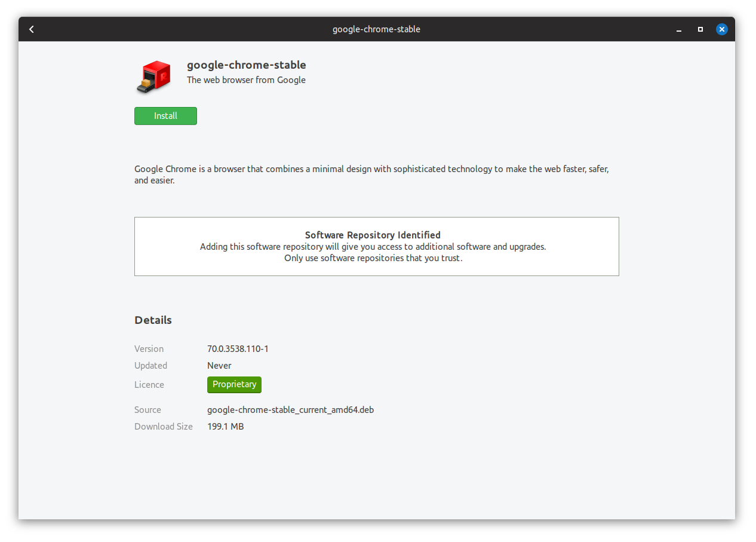Image resolution: width=756 pixels, height=542 pixels.
Task: Click the Version label
Action: click(x=149, y=349)
